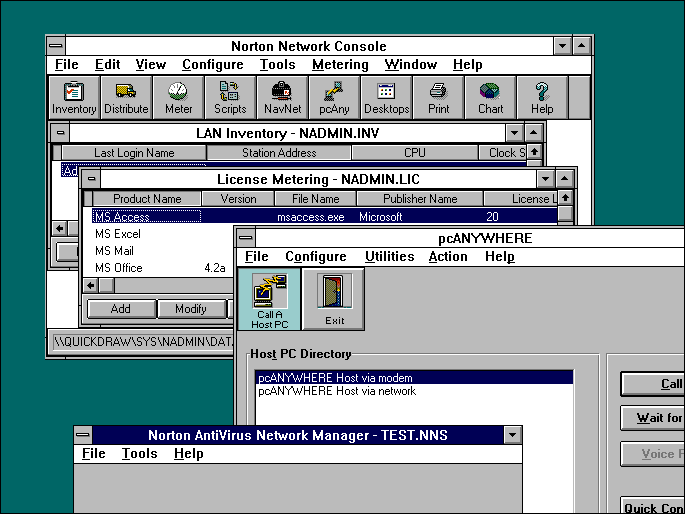Viewport: 685px width, 514px height.
Task: Open License Metering window control menu box
Action: click(91, 178)
